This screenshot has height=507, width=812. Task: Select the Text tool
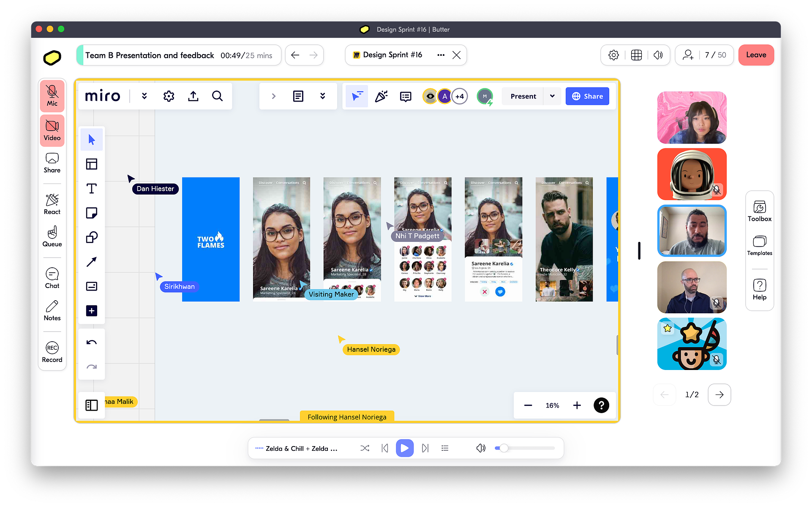(x=92, y=189)
